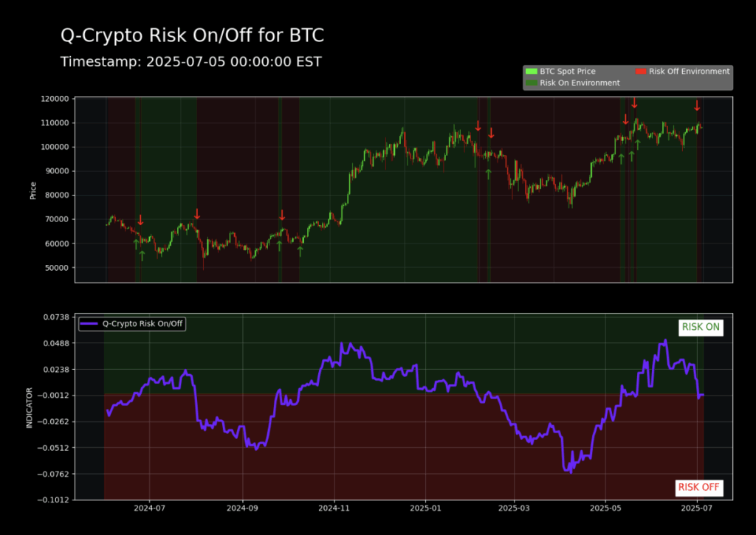
Task: Click the red sell arrow near 2025-05 peak
Action: coord(633,105)
